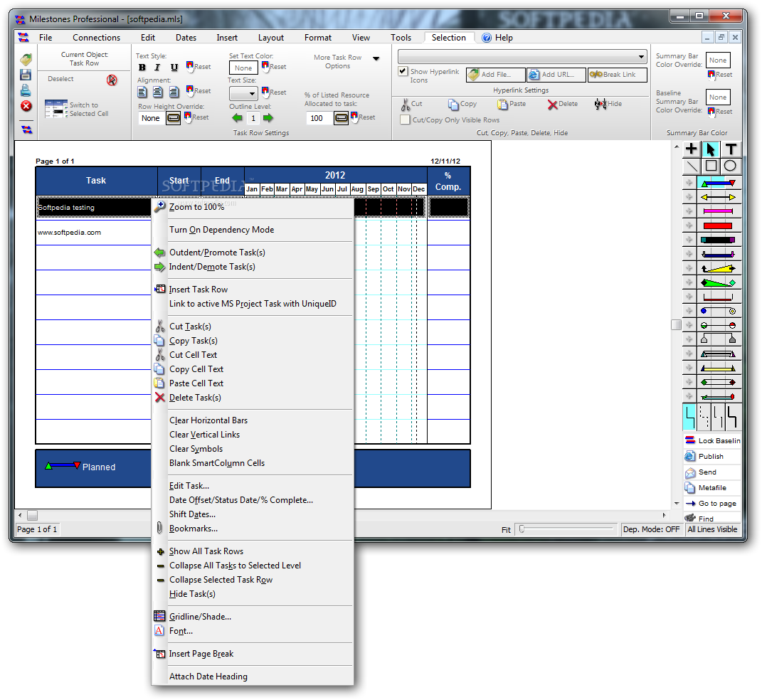Select the yellow double-arrow bar in toolbox
Screen dimensions: 762x700
[719, 197]
